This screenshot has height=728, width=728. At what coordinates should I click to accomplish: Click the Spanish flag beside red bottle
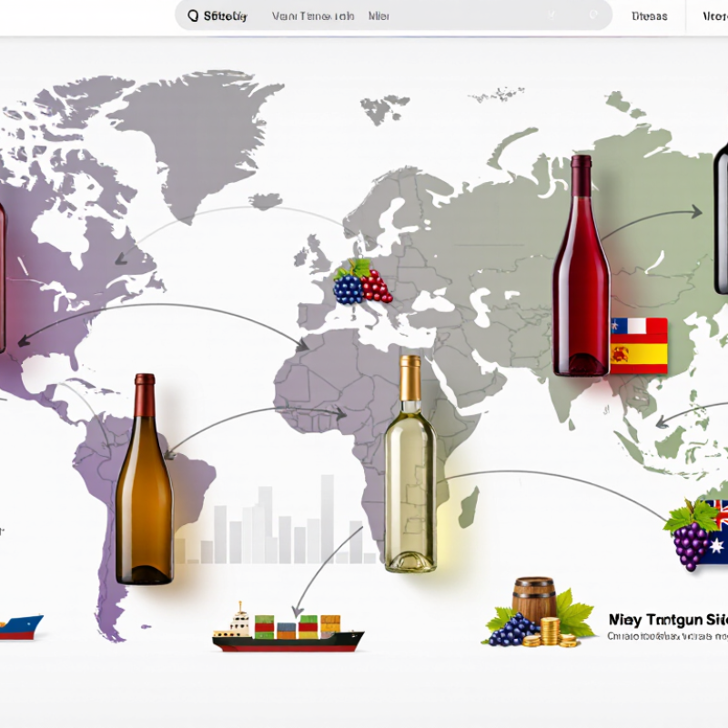click(639, 358)
